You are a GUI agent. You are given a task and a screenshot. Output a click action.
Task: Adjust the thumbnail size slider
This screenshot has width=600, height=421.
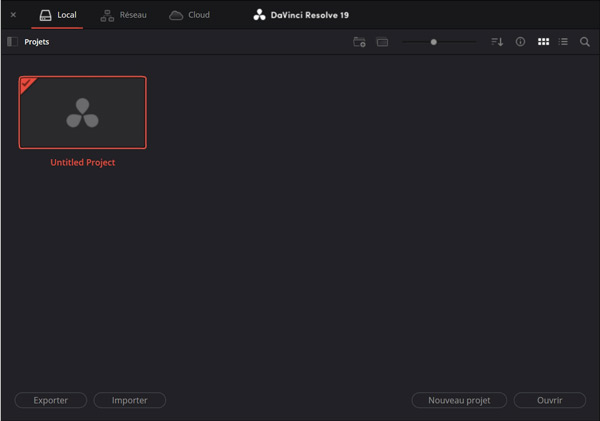point(434,42)
